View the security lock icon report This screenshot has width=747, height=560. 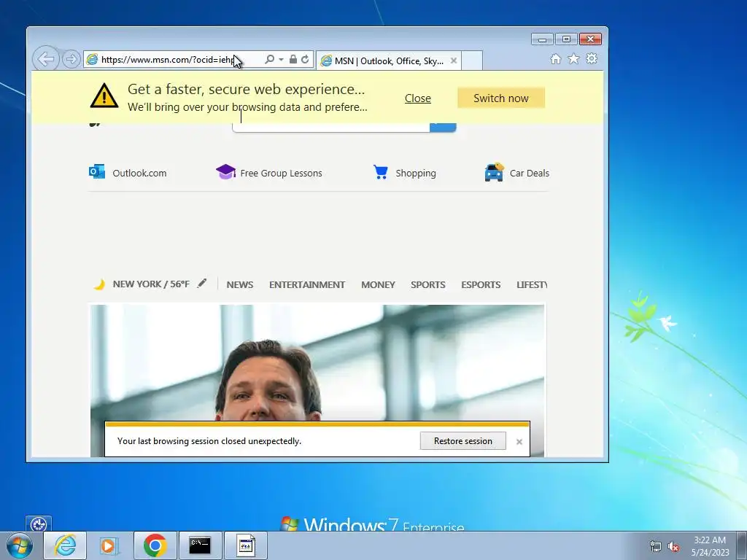[293, 59]
